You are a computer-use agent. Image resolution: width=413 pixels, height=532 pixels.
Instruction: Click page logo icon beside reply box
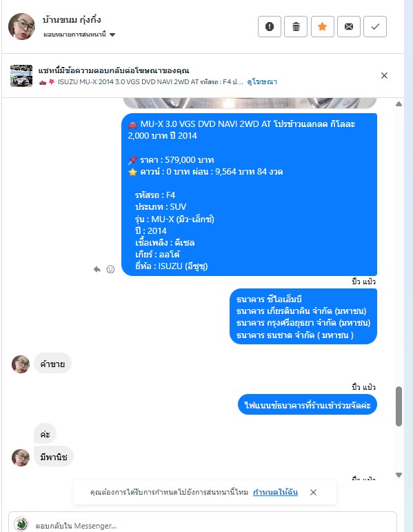pos(21,524)
